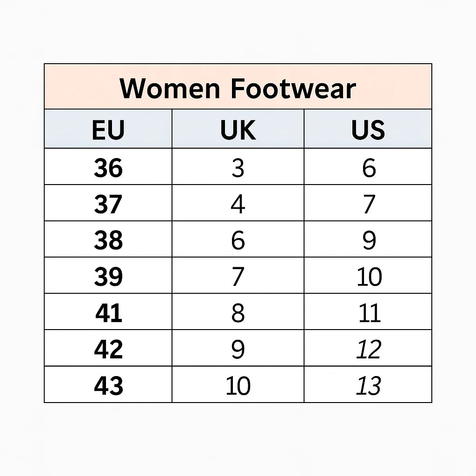Click the "Women Footwear" table title
This screenshot has height=476, width=476.
238,88
